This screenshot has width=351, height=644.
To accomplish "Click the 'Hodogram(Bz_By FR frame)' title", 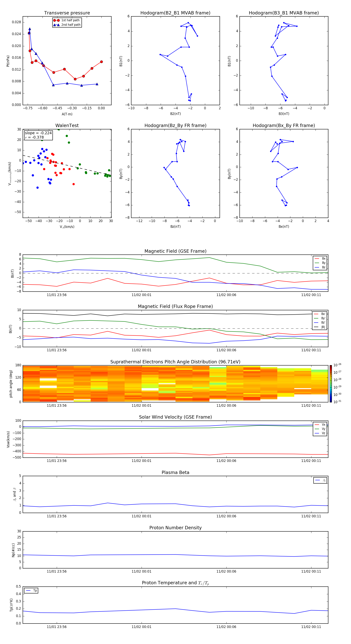I will [175, 125].
